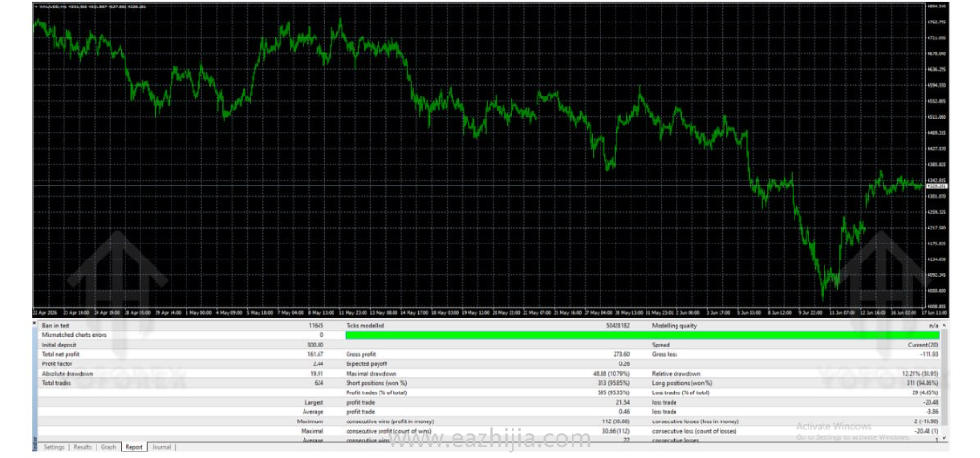980x458 pixels.
Task: Select the 'Long positions (won %)' label
Action: pos(682,383)
